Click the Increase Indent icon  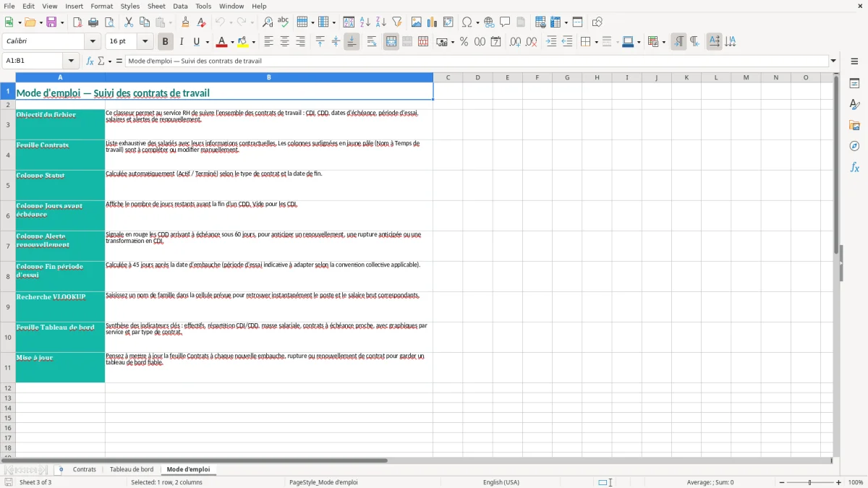click(x=551, y=42)
